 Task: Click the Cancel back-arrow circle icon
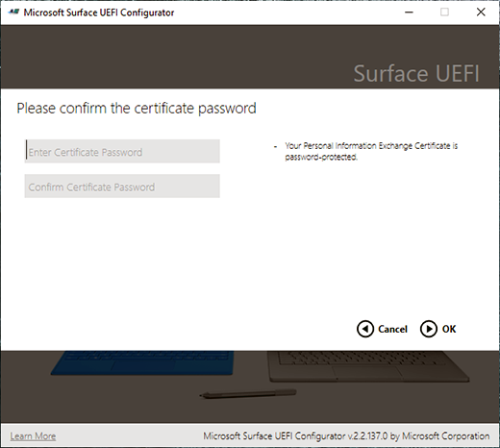click(x=365, y=329)
